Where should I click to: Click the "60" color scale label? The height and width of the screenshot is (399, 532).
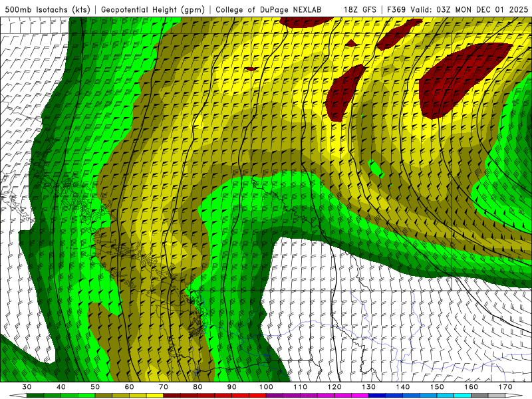pyautogui.click(x=129, y=387)
